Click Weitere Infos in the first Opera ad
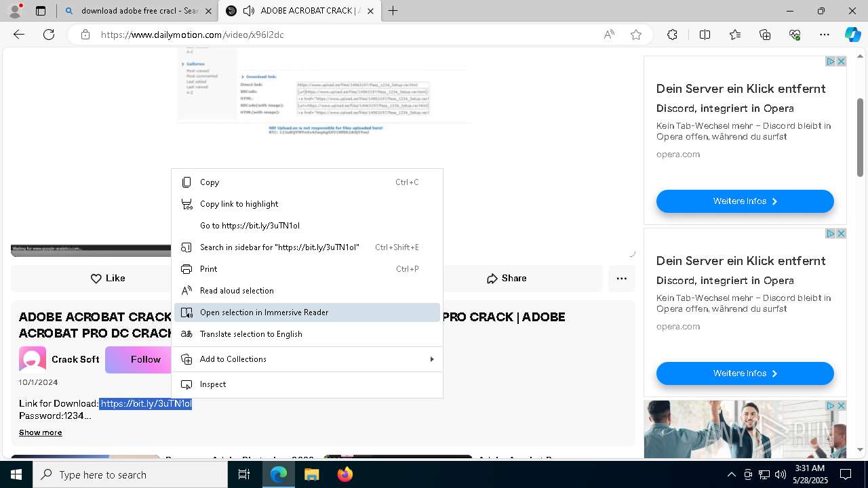This screenshot has height=488, width=868. coord(745,201)
